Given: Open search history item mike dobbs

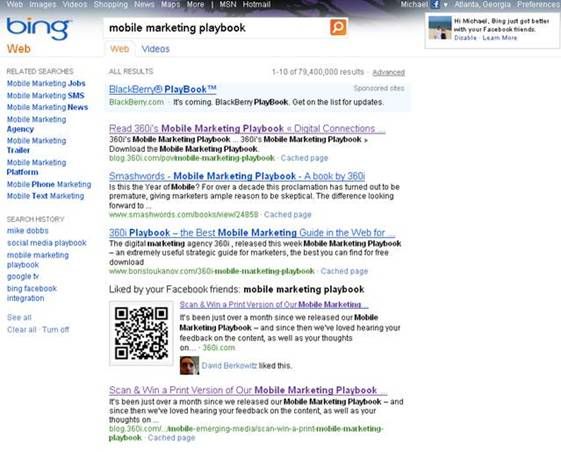Looking at the screenshot, I should click(28, 230).
